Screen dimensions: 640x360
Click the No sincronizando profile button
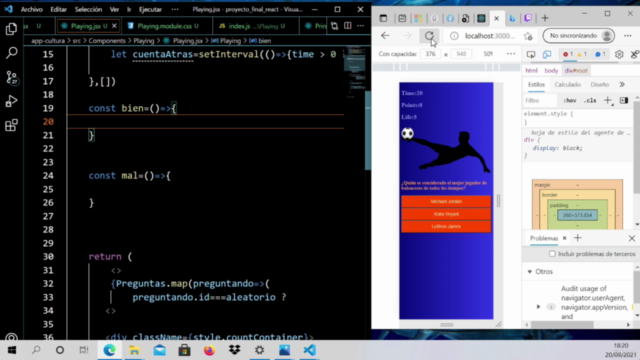(579, 36)
